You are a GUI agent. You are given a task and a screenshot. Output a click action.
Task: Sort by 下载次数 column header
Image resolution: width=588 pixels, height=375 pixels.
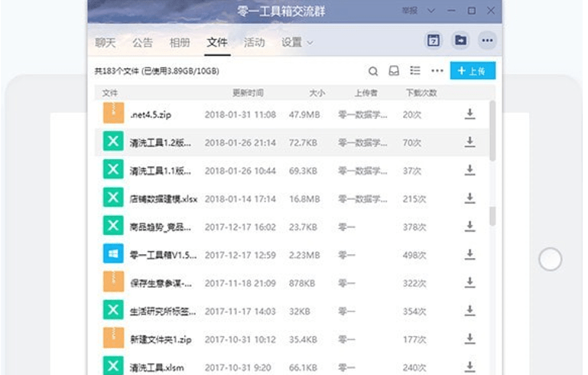click(x=421, y=93)
